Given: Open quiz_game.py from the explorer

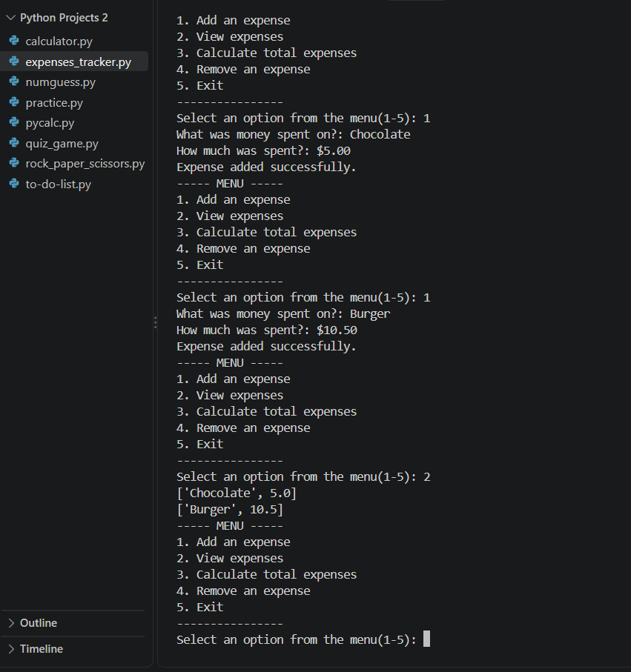Looking at the screenshot, I should [62, 143].
